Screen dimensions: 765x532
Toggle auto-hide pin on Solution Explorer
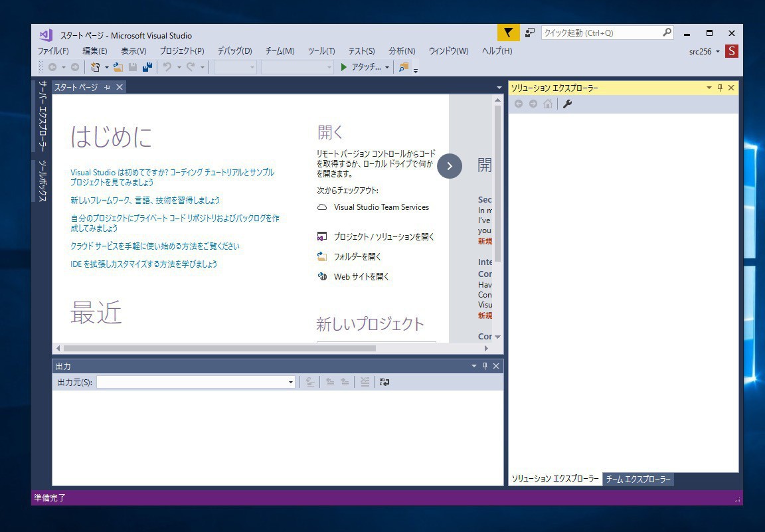(720, 88)
